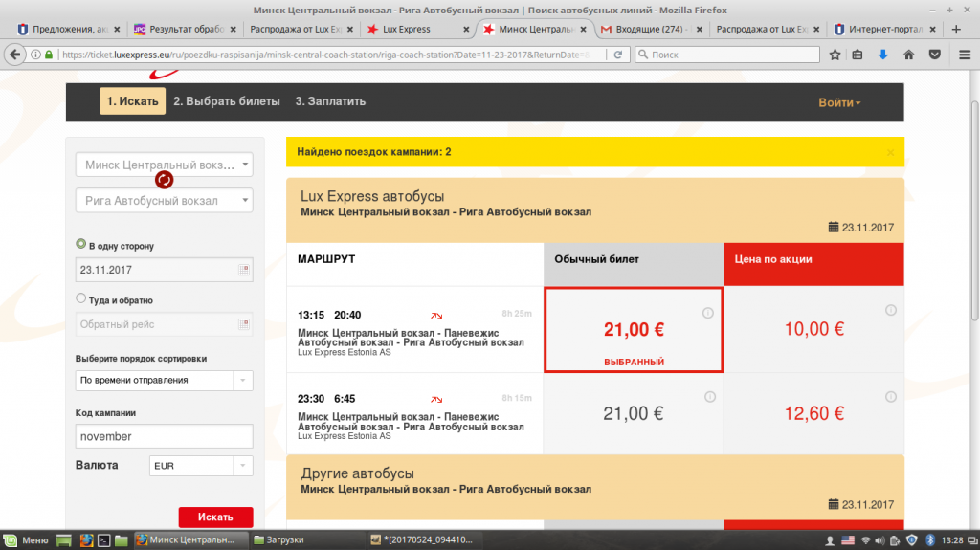Click the selected 21,00 € ВЫБРАННЫЙ ticket
This screenshot has width=980, height=550.
tap(634, 330)
